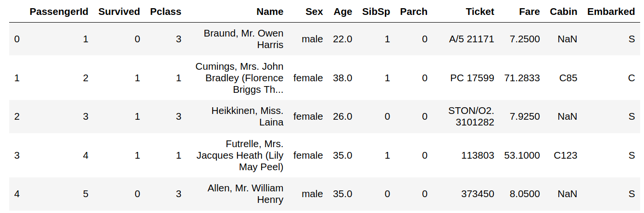Select the Cabin column header

(564, 12)
